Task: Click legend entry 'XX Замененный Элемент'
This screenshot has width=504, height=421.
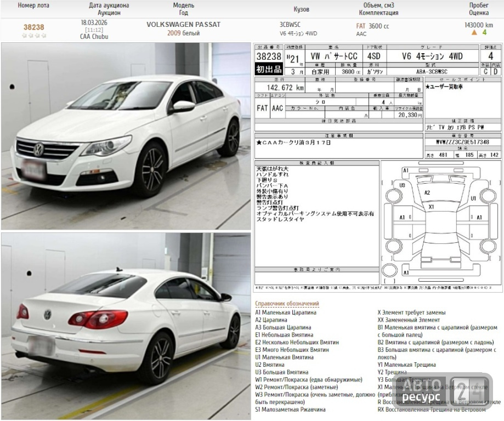Action: [x=409, y=320]
